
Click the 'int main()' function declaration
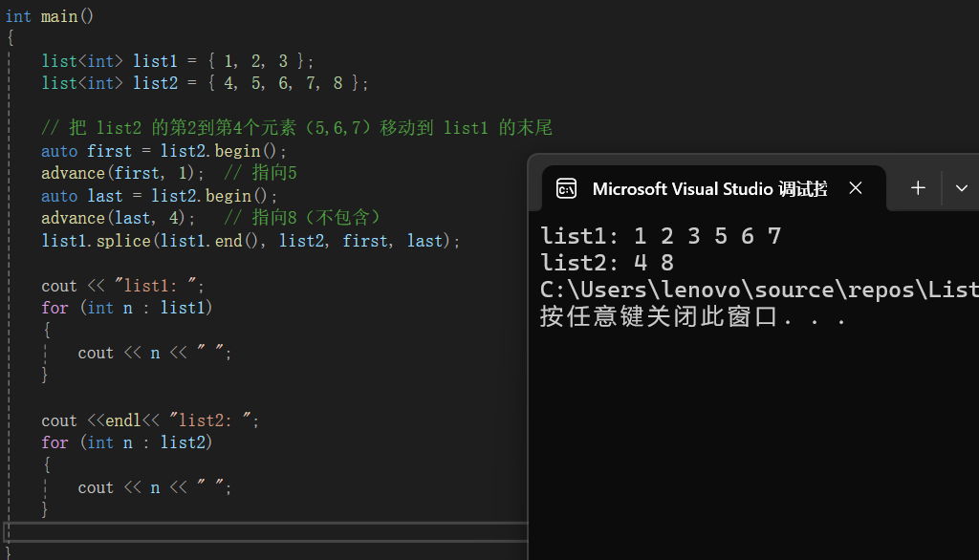click(x=50, y=16)
